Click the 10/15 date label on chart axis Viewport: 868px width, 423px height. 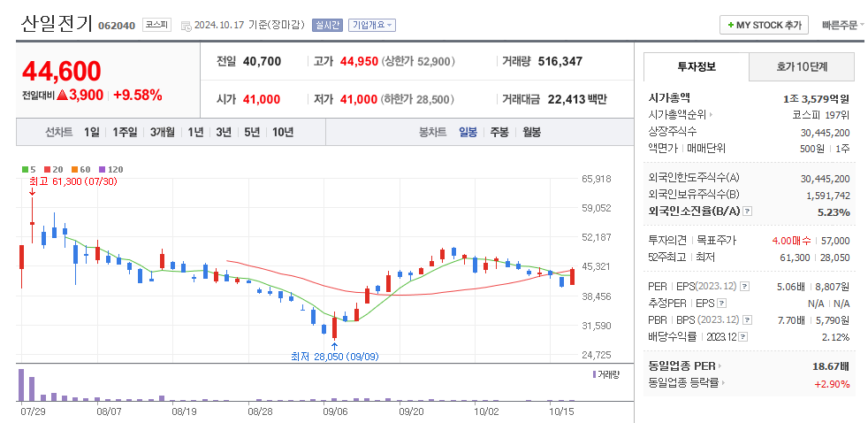pos(561,411)
